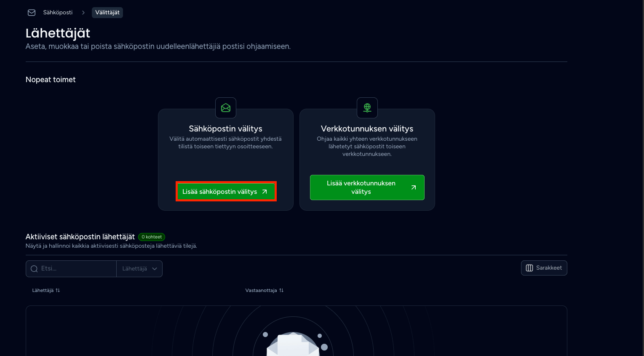Click the arrow icon on Lisää sähköpostin välitys
Screen dimensions: 644x356
[x=265, y=192]
